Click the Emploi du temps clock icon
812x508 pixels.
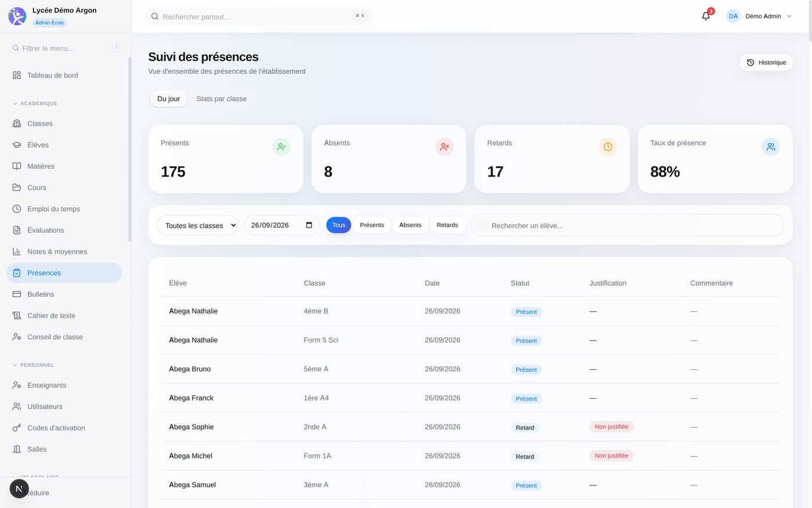17,209
